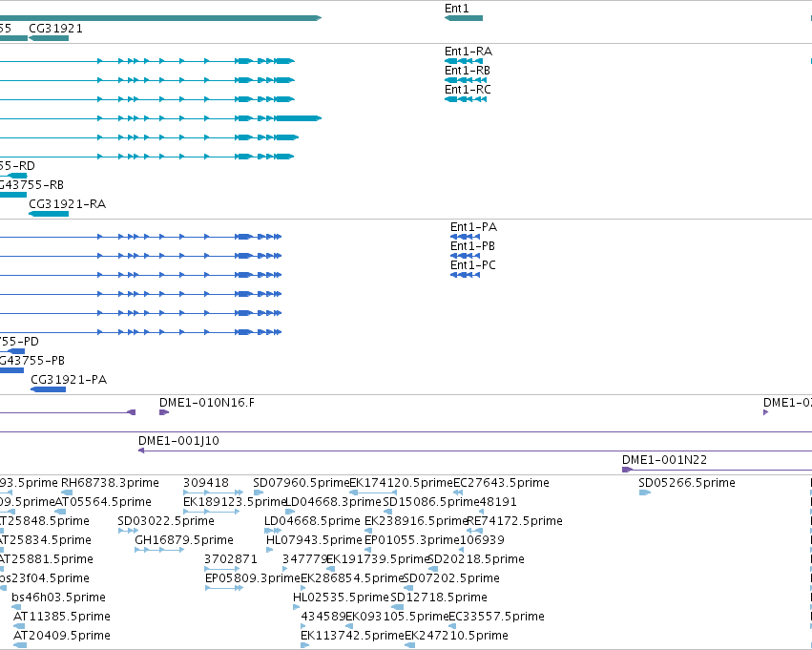Open the Ent1-RC transcript label
Viewport: 812px width, 650px height.
tap(468, 90)
